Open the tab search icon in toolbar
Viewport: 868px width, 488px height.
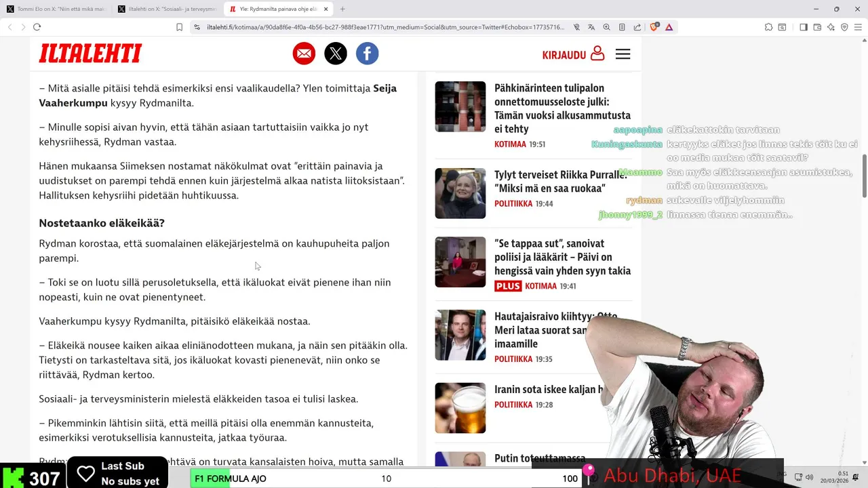[x=782, y=27]
